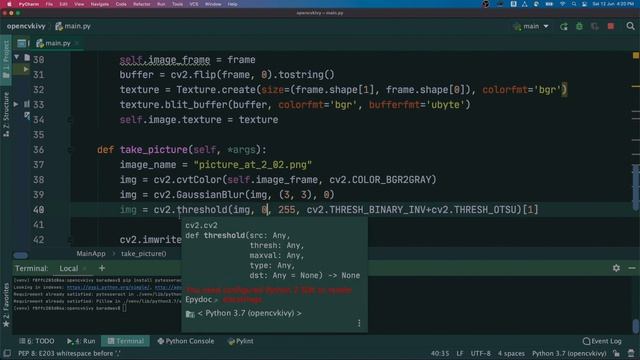Expand the tree arrow beside line 33

tap(16, 104)
